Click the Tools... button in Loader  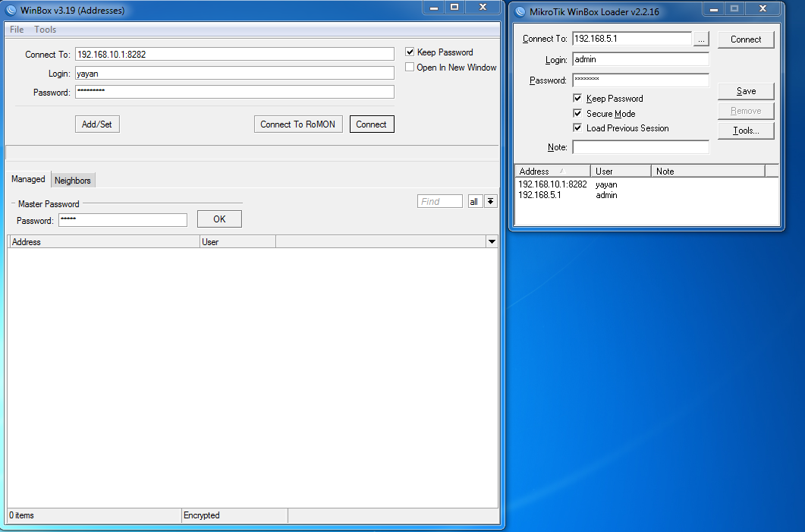pyautogui.click(x=746, y=131)
